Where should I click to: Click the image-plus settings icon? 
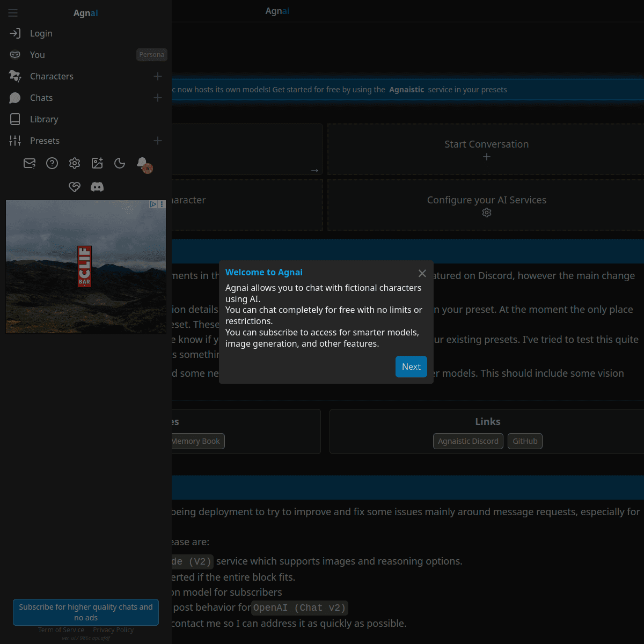tap(97, 163)
